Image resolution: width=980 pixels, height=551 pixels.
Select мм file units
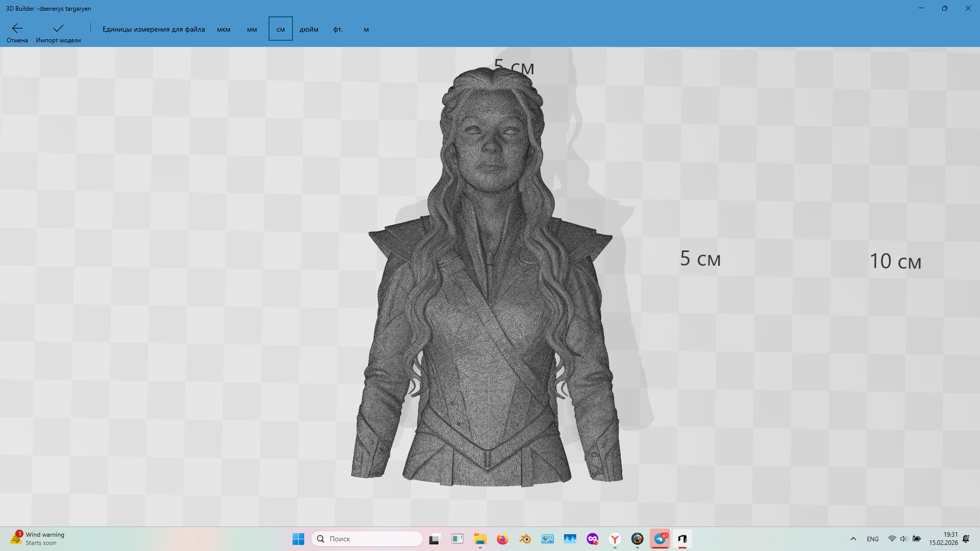(x=252, y=29)
